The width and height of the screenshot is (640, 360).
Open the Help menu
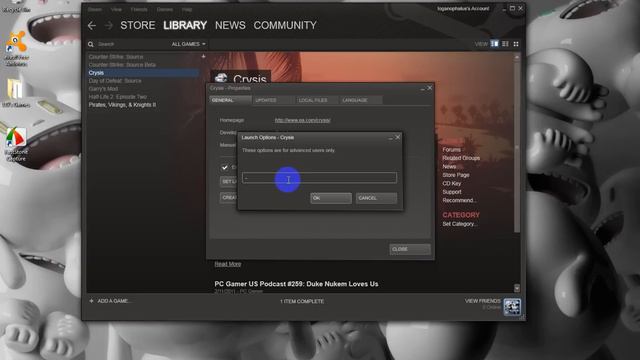187,9
